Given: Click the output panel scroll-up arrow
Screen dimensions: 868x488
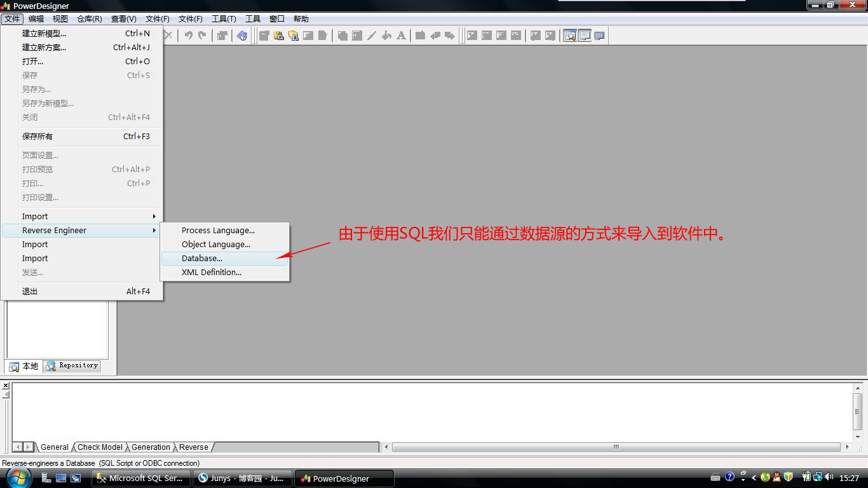Looking at the screenshot, I should point(857,387).
